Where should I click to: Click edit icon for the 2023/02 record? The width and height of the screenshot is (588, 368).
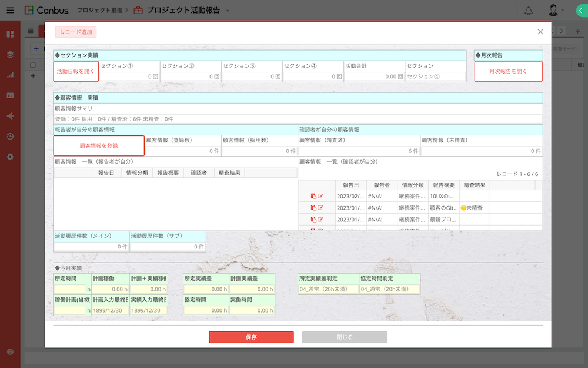[x=321, y=196]
